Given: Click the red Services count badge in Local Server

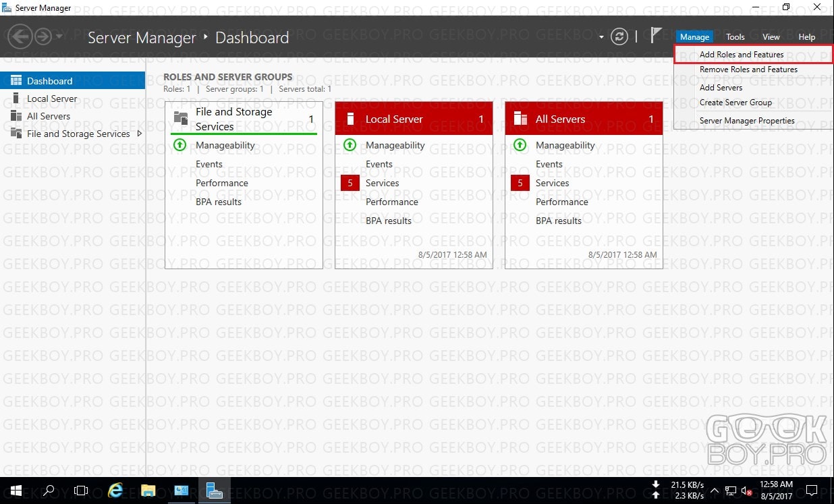Looking at the screenshot, I should click(x=350, y=183).
